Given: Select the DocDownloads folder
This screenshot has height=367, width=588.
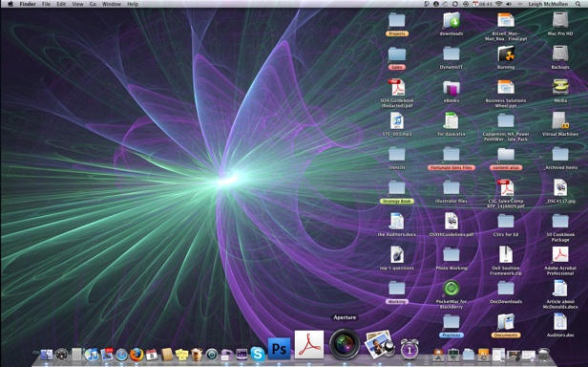Looking at the screenshot, I should point(506,288).
